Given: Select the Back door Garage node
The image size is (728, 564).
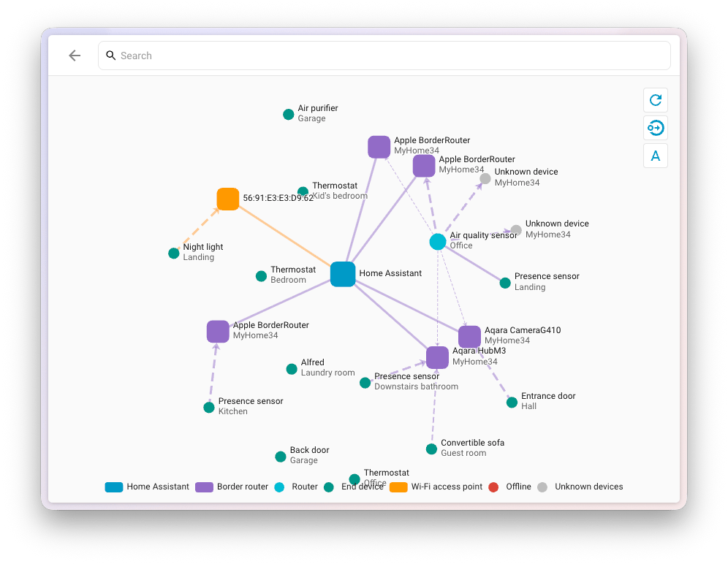Looking at the screenshot, I should (281, 457).
